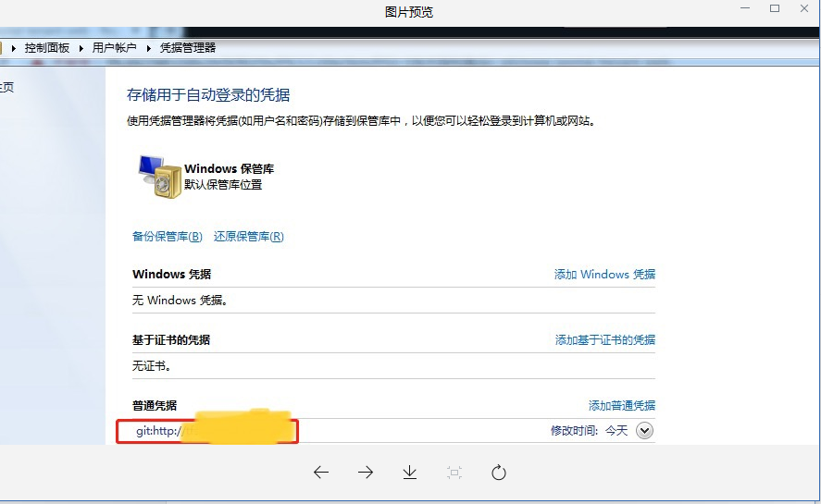Click 添加 Windows 凭据 link
821x504 pixels.
click(x=604, y=275)
